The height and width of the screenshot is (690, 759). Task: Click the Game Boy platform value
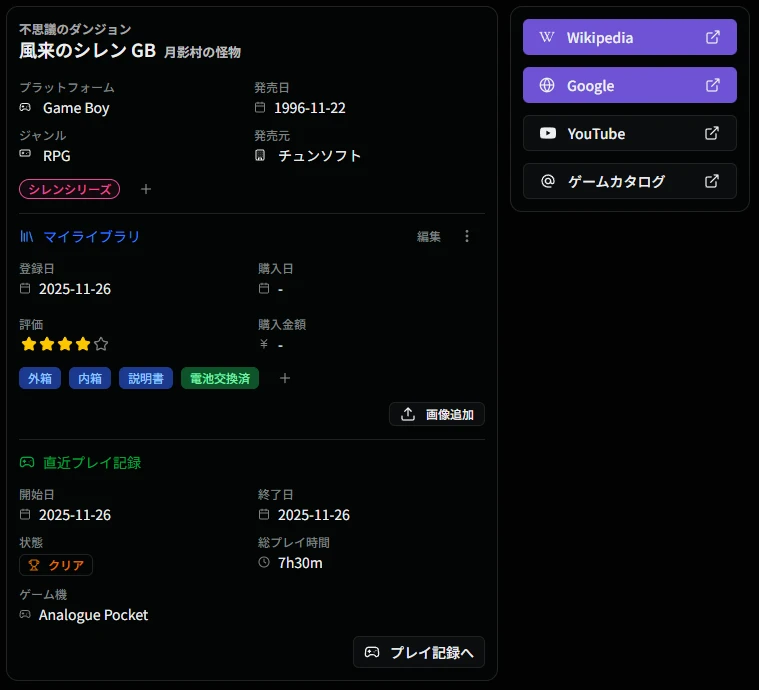click(76, 108)
